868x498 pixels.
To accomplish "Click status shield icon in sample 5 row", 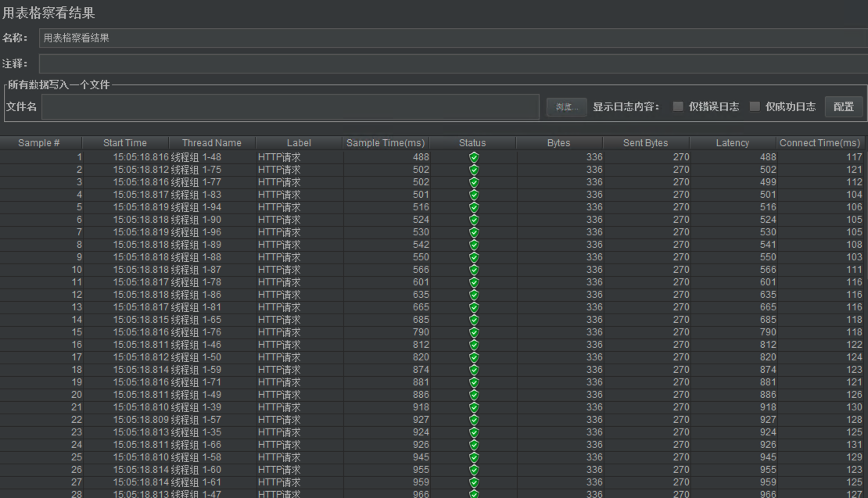I will (x=473, y=207).
